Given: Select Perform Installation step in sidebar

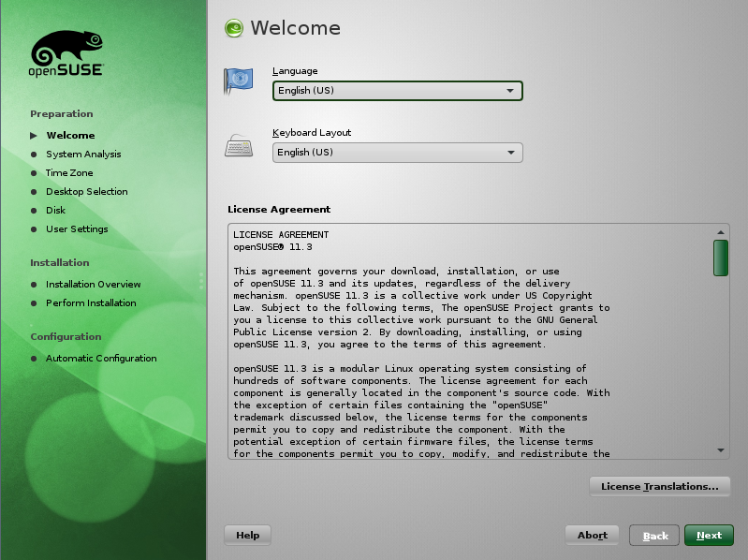Looking at the screenshot, I should pos(91,302).
